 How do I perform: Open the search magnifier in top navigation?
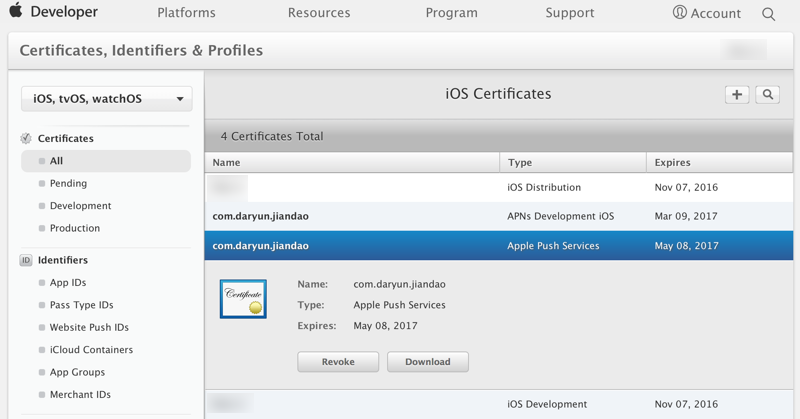768,14
